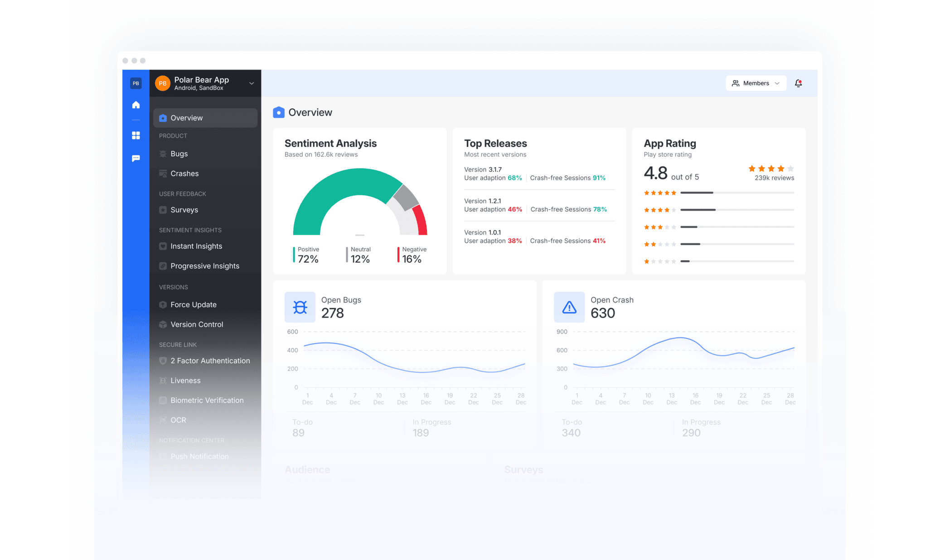The image size is (940, 560).
Task: Click Version 3.1.7 release row
Action: coord(539,174)
